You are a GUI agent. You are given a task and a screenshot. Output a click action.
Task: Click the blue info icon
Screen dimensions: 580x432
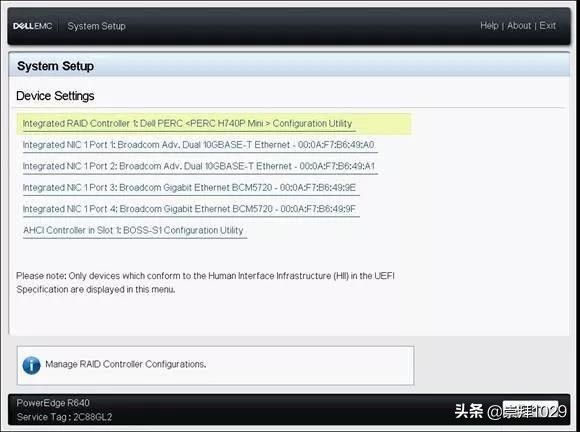point(31,365)
